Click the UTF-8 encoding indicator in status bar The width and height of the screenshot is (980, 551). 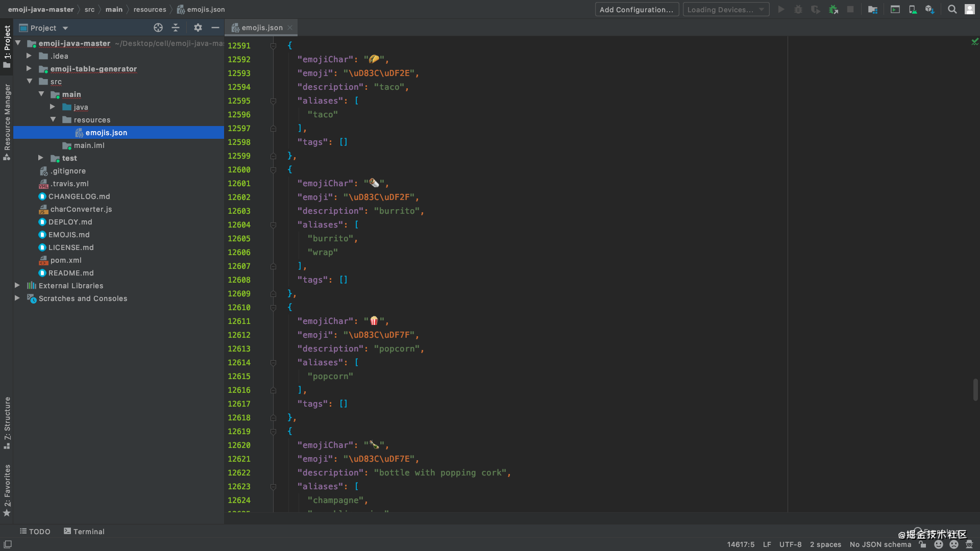(x=790, y=544)
